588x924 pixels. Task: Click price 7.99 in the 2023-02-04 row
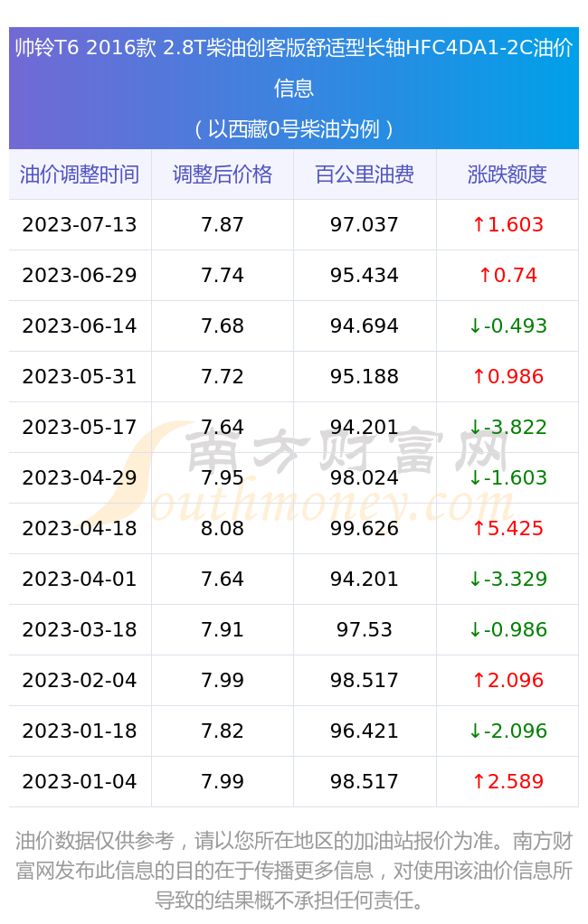click(223, 681)
